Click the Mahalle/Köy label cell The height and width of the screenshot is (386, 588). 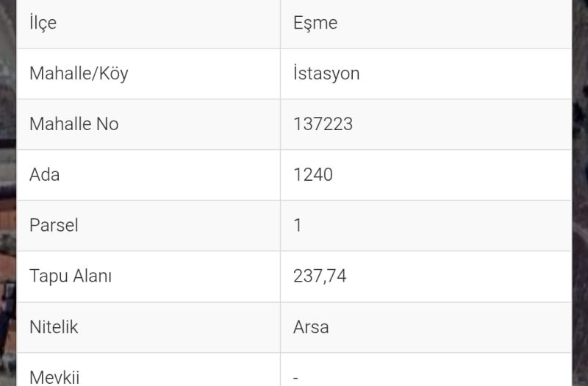79,74
